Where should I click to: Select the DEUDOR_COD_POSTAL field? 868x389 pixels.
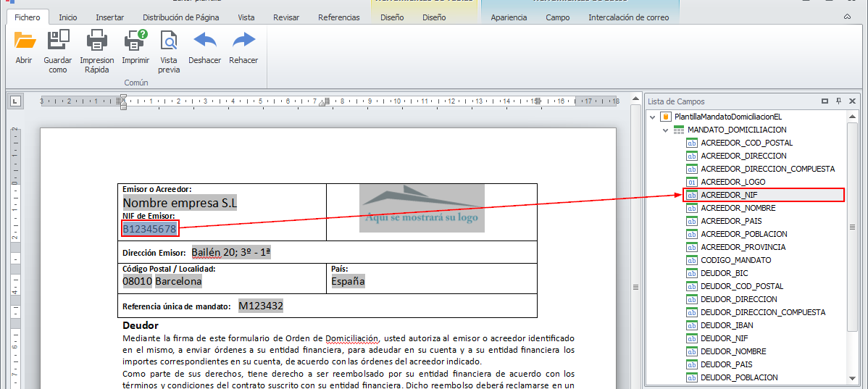(742, 286)
